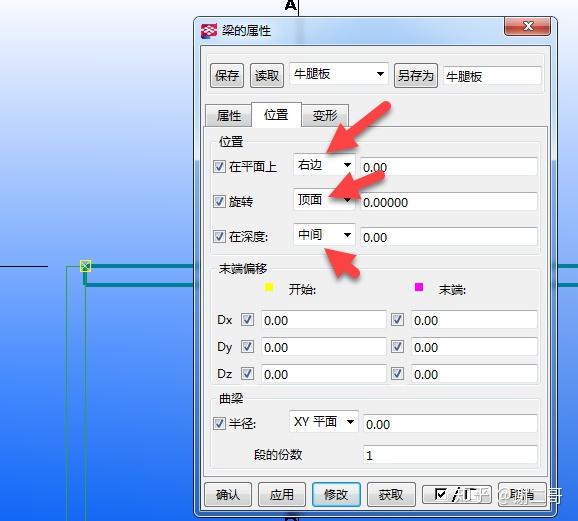Screen dimensions: 578x521
Task: Click the 修改 button
Action: [336, 494]
